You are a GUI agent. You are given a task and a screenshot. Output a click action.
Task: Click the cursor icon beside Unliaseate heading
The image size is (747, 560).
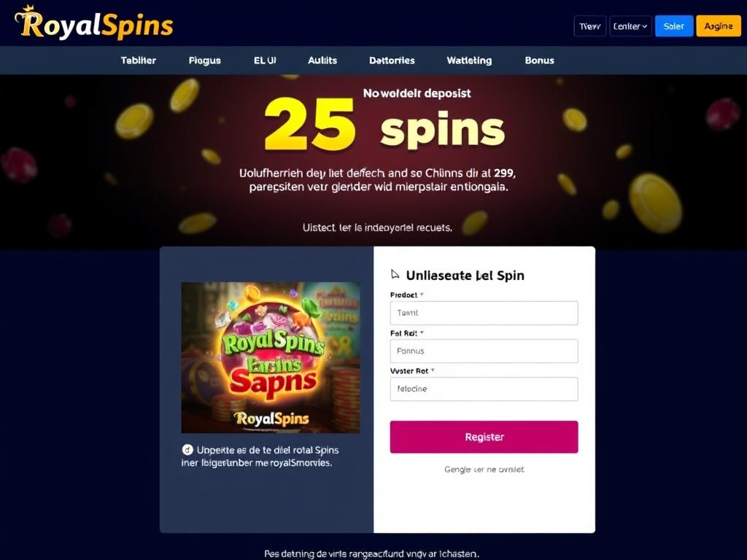point(395,274)
